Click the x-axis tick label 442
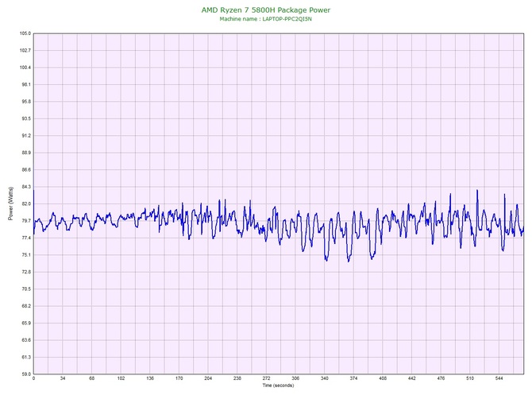The image size is (532, 399). (x=412, y=378)
